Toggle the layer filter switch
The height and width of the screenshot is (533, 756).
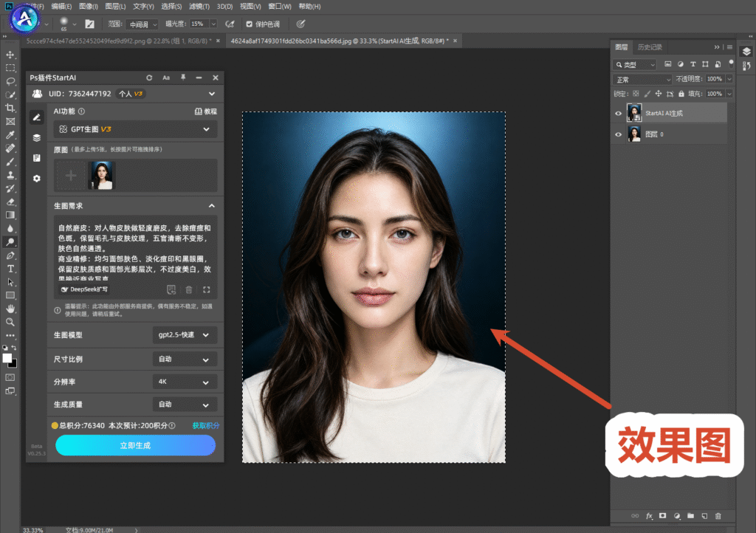tap(732, 63)
